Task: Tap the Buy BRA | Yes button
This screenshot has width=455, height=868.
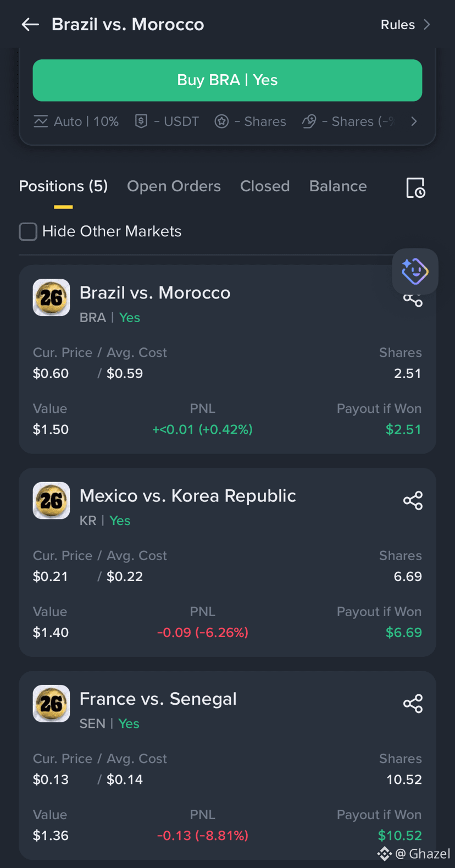Action: 227,80
